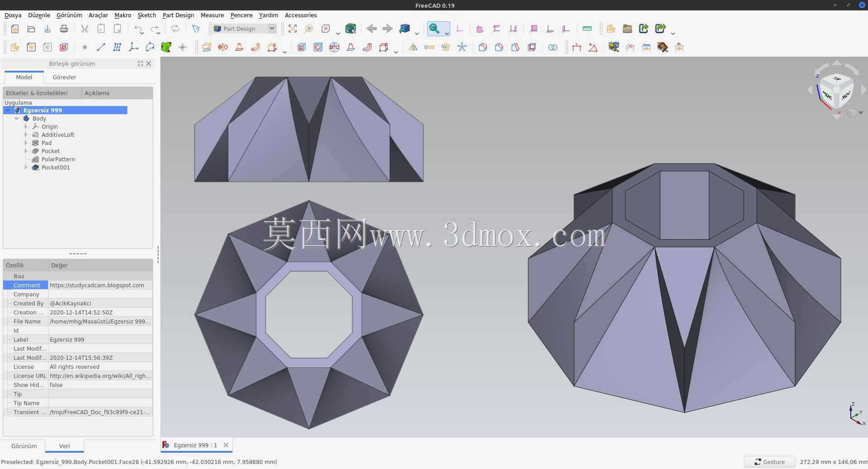
Task: Toggle floating of Birleşik görünüm panel
Action: (x=140, y=63)
